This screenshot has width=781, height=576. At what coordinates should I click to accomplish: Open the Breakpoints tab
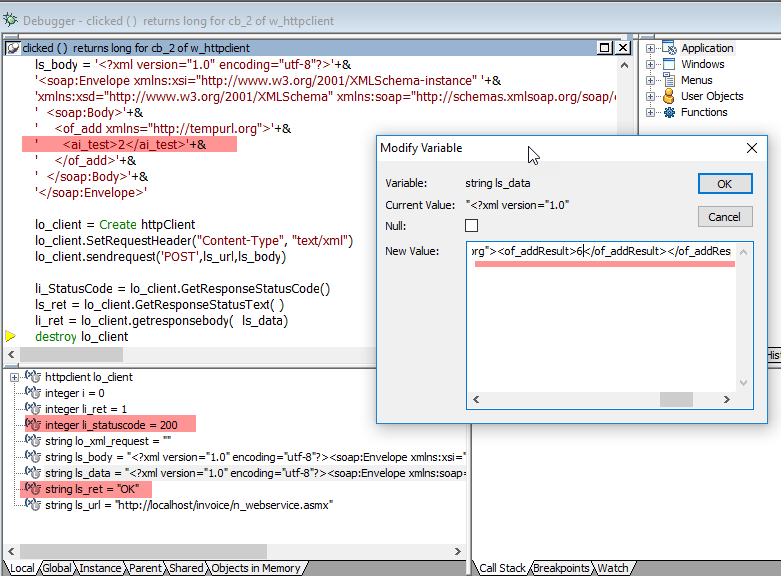pos(560,568)
